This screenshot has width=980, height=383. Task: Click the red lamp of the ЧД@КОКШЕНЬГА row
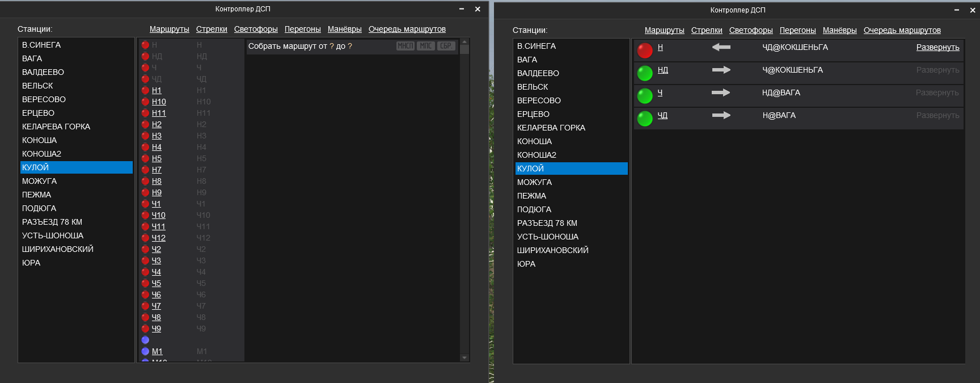click(645, 50)
